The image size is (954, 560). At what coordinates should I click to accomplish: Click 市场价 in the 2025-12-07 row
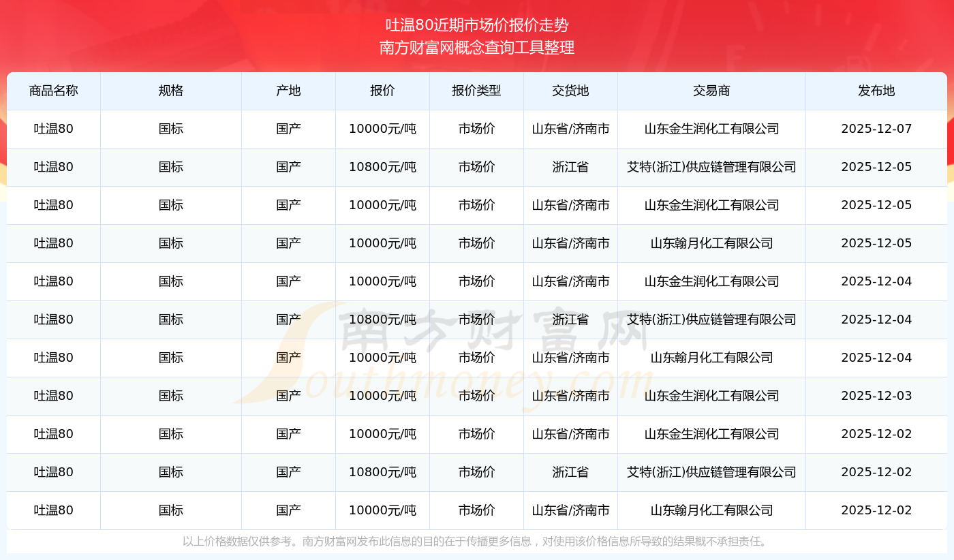(476, 129)
